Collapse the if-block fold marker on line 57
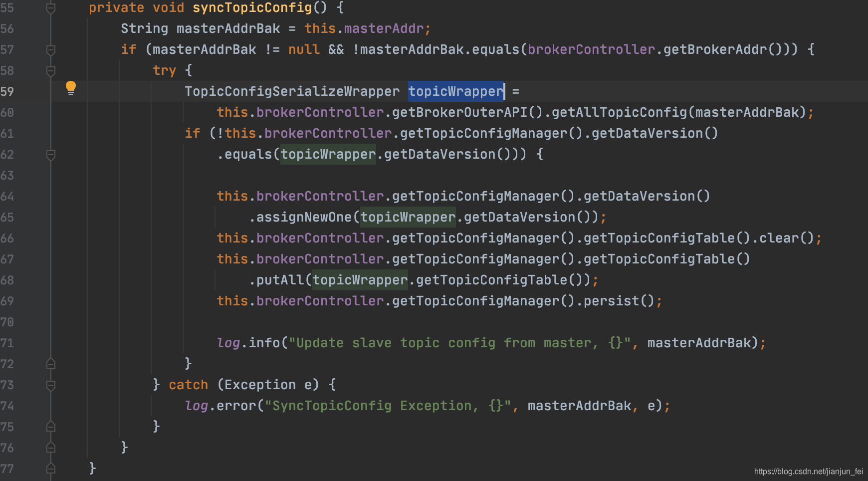Screen dimensions: 868x481 (x=50, y=50)
